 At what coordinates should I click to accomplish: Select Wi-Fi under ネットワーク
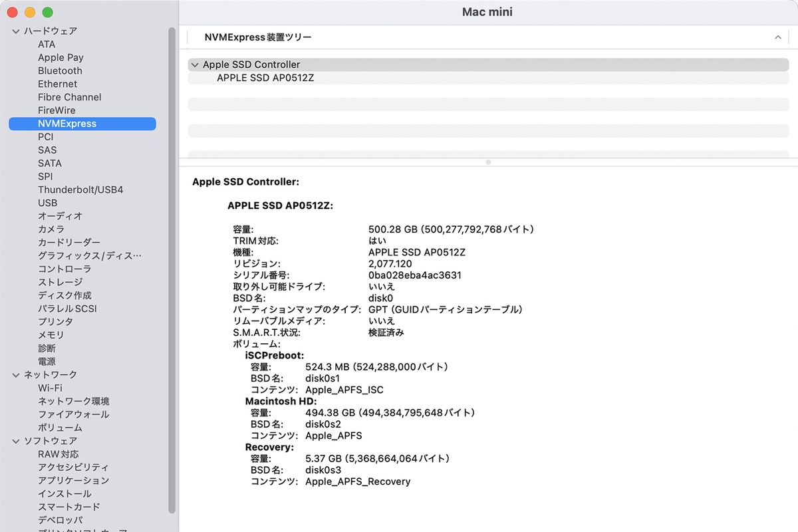tap(50, 388)
